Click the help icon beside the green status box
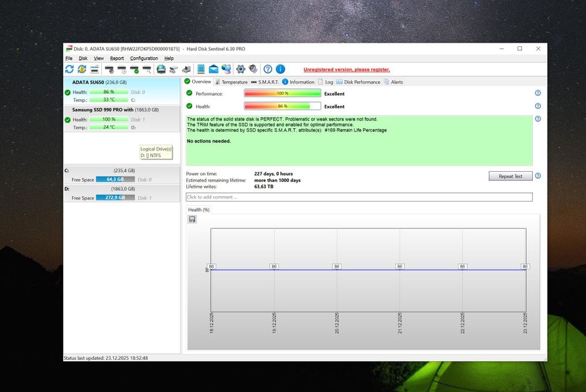The image size is (586, 392). (538, 119)
